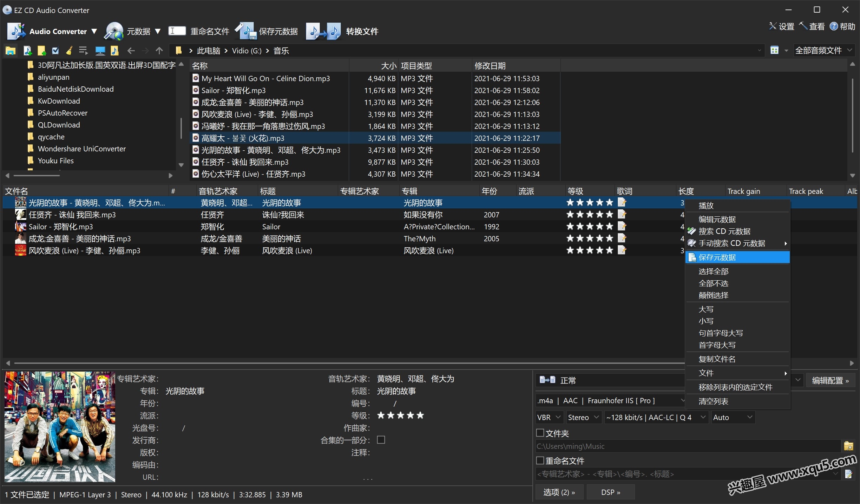Choose 搜索 CD 元数据 in the context menu
Viewport: 860px width, 504px height.
(x=737, y=231)
